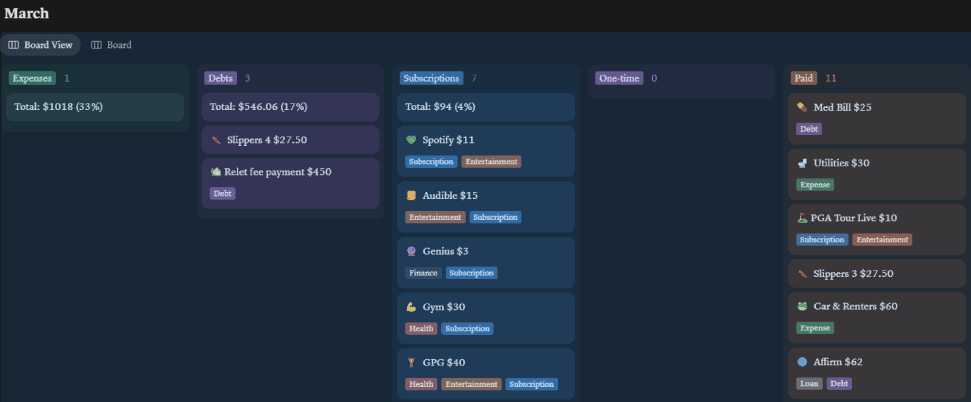
Task: Click the Subscription tag on PGA Tour Live
Action: tap(822, 240)
